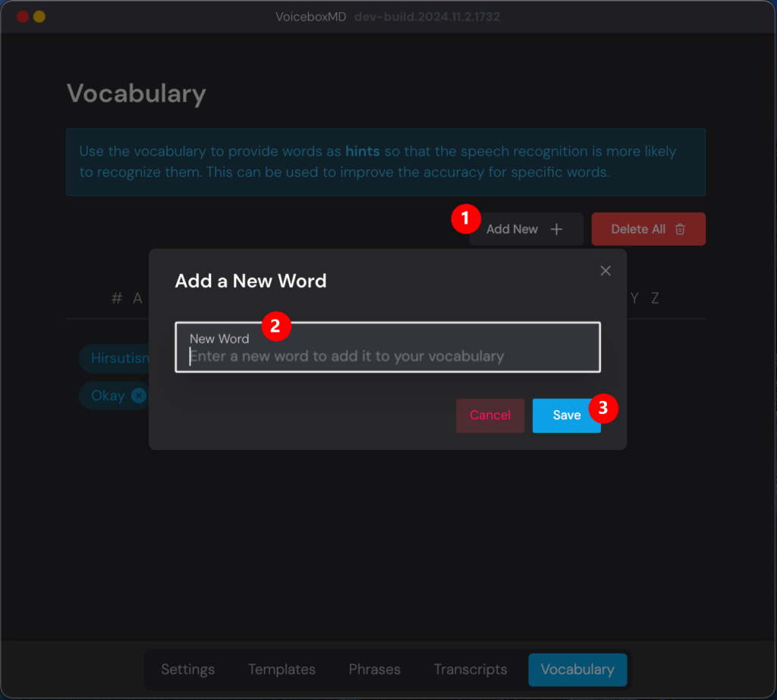Click the trash icon on Delete All

(x=680, y=229)
